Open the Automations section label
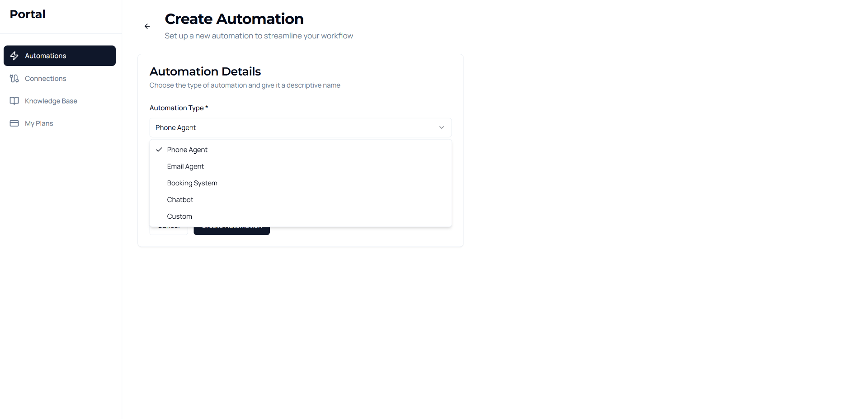Screen dimensions: 868x419 pyautogui.click(x=46, y=56)
